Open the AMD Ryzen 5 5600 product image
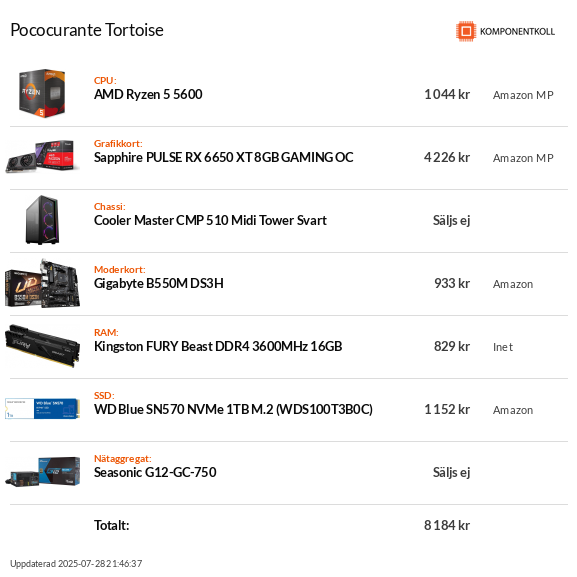 [42, 93]
